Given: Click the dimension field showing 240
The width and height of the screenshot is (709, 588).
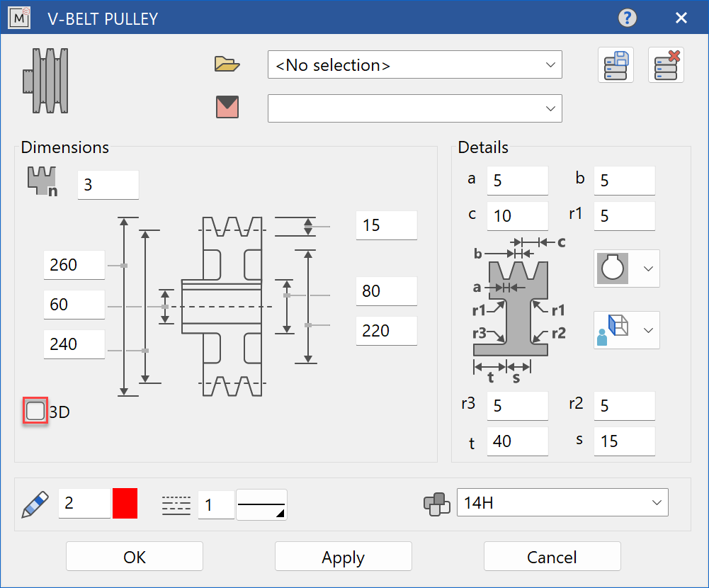Looking at the screenshot, I should [x=74, y=344].
